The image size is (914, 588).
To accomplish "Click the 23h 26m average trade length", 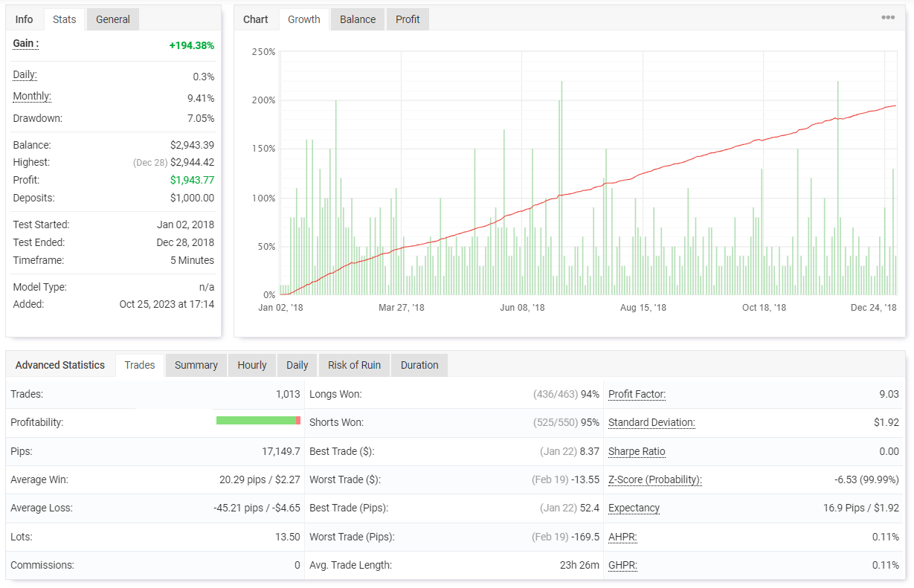I will coord(579,565).
